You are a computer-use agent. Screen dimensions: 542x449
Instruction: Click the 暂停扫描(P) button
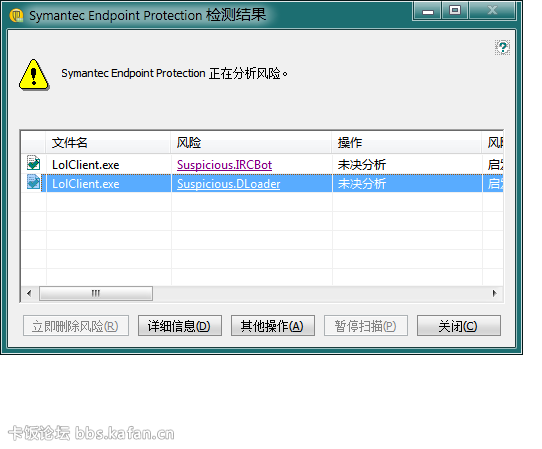tap(366, 326)
